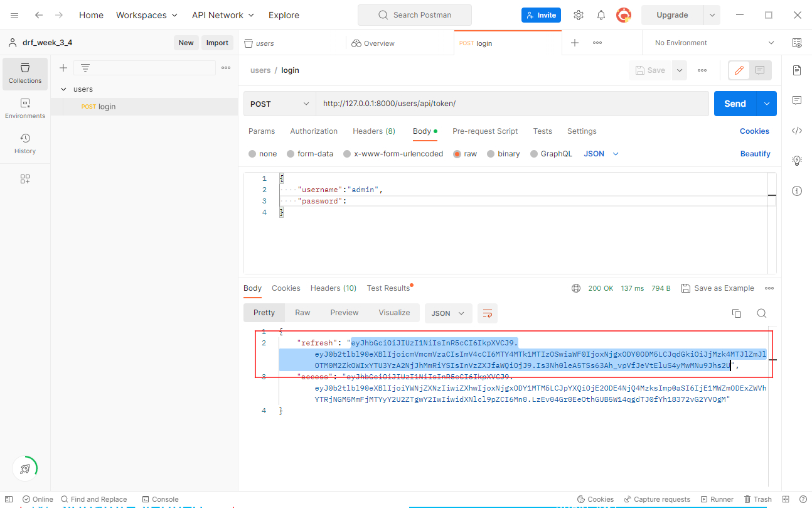This screenshot has width=812, height=508.
Task: Open the Upgrade dropdown arrow
Action: pos(712,15)
